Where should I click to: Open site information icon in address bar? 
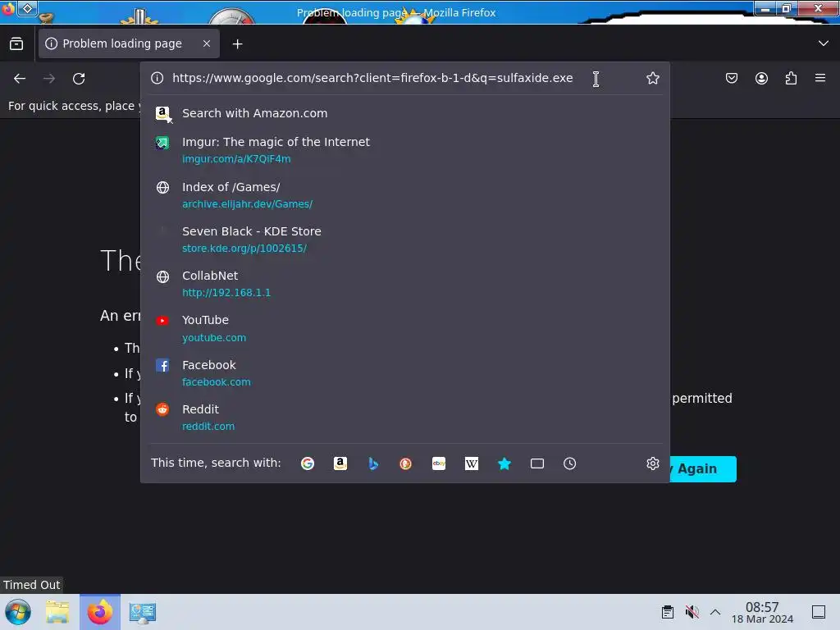coord(157,78)
